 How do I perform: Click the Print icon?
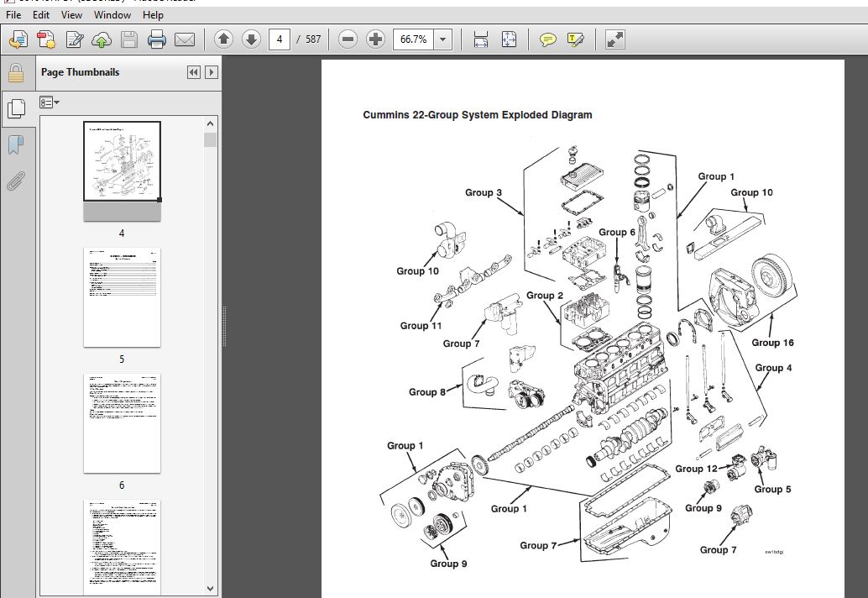coord(157,39)
